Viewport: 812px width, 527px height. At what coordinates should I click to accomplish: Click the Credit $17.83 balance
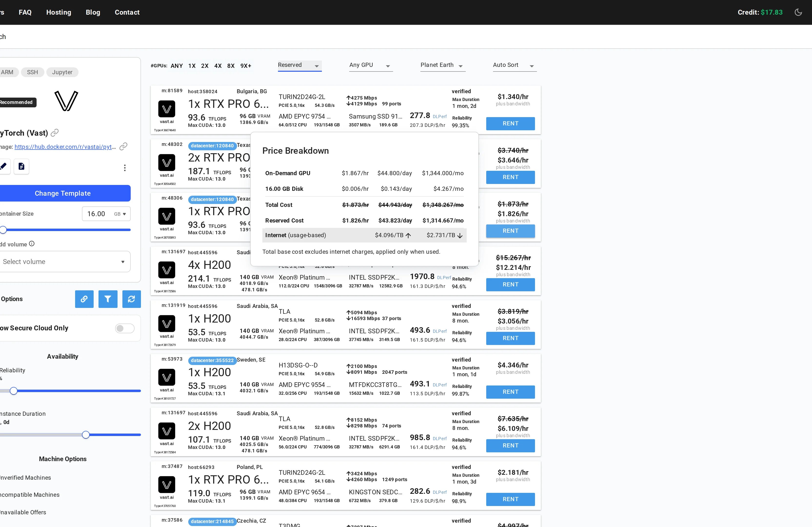(760, 12)
